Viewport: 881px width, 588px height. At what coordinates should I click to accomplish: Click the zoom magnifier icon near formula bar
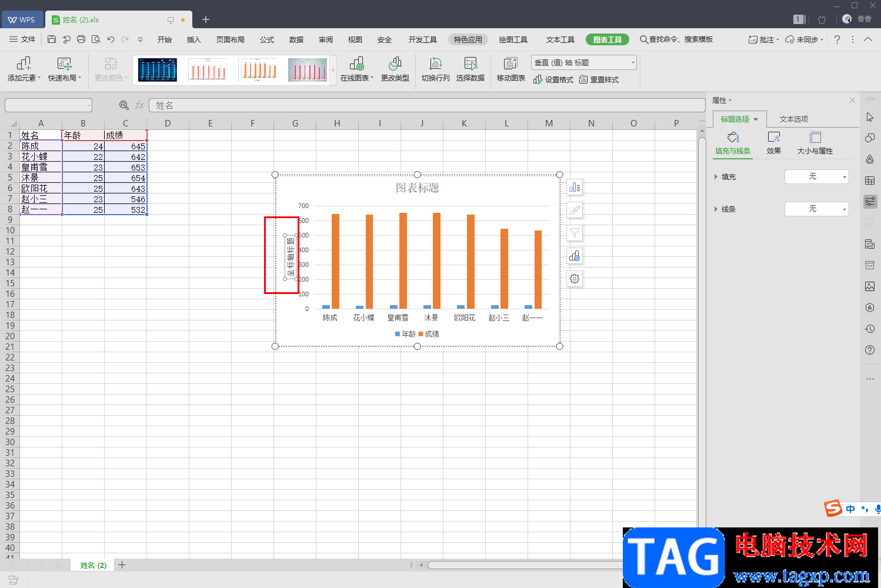(x=124, y=105)
